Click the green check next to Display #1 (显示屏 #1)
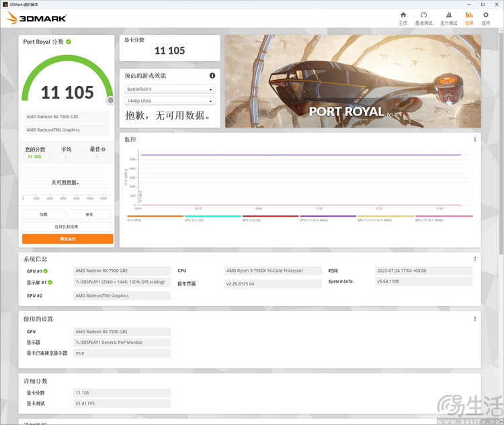Viewport: 504px width, 425px height. [x=50, y=283]
